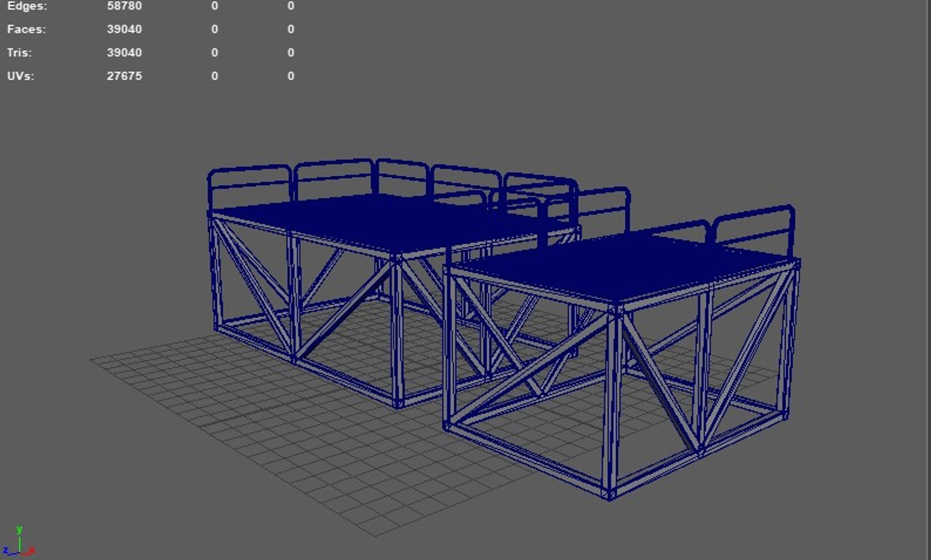Select the Faces label in the HUD

pyautogui.click(x=26, y=30)
